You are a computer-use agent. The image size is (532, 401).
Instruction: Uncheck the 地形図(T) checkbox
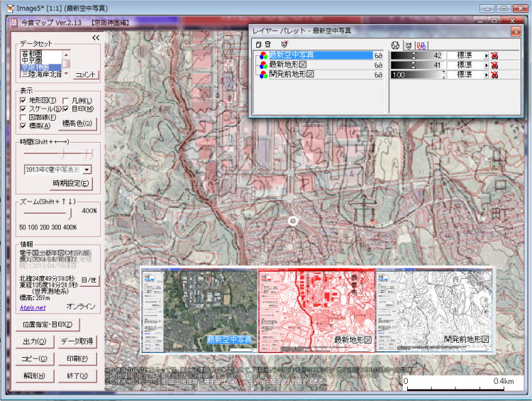coord(23,101)
